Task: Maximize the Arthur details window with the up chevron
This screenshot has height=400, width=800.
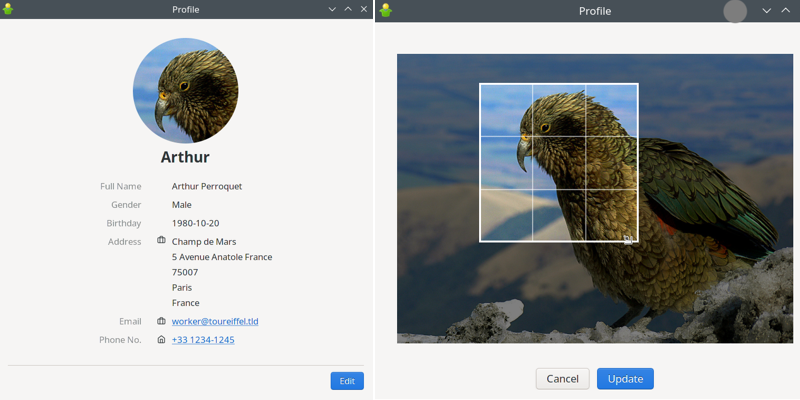Action: (x=348, y=9)
